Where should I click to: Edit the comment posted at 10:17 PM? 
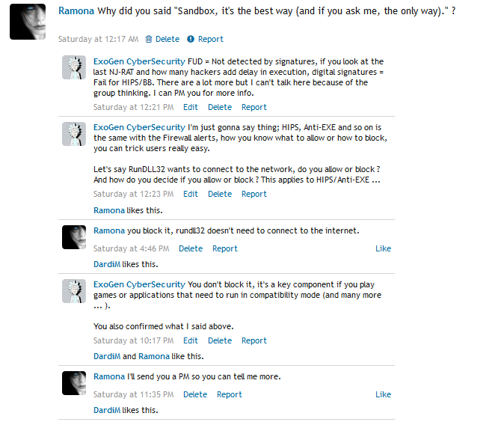[191, 340]
